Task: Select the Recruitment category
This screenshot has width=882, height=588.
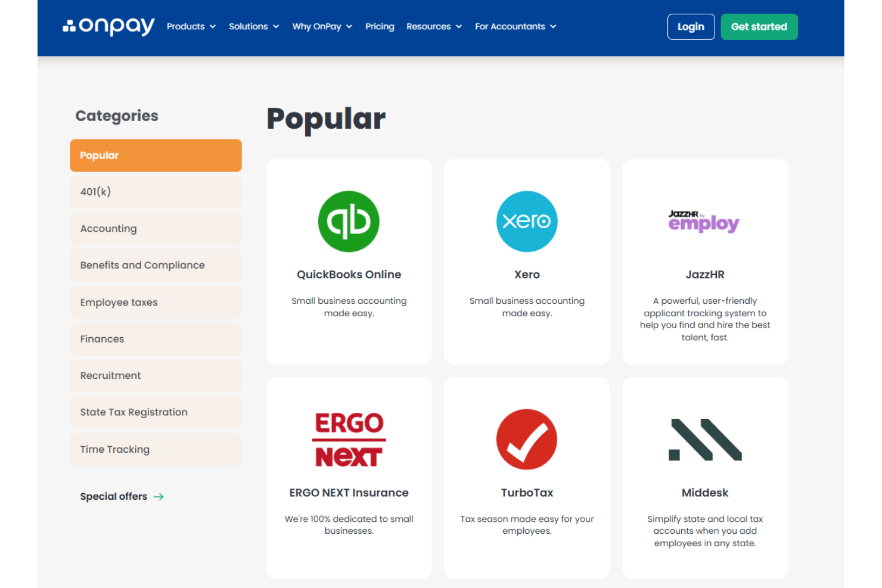Action: 156,375
